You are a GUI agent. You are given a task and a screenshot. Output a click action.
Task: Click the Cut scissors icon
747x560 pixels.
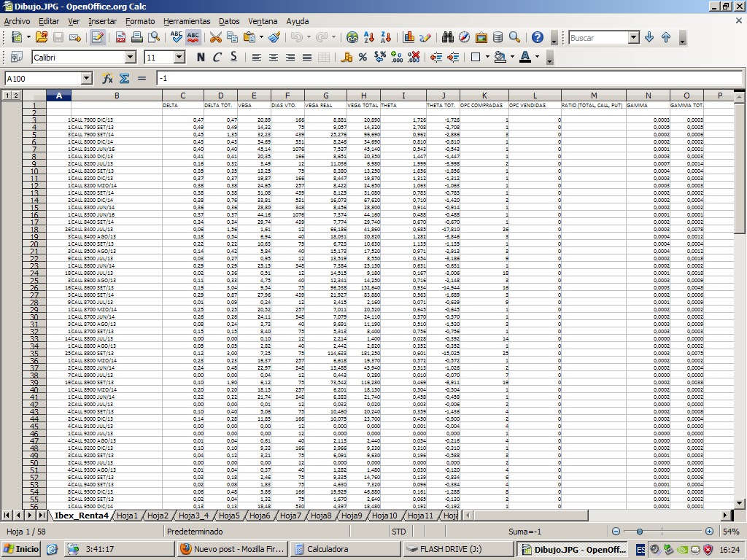[x=215, y=37]
